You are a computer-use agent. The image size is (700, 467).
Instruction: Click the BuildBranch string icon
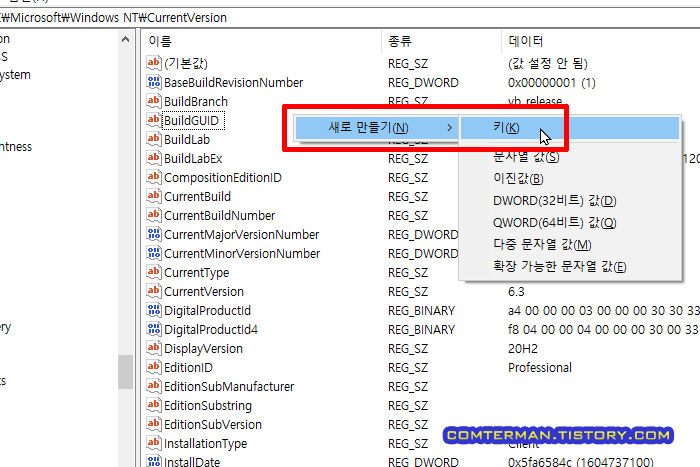(154, 101)
